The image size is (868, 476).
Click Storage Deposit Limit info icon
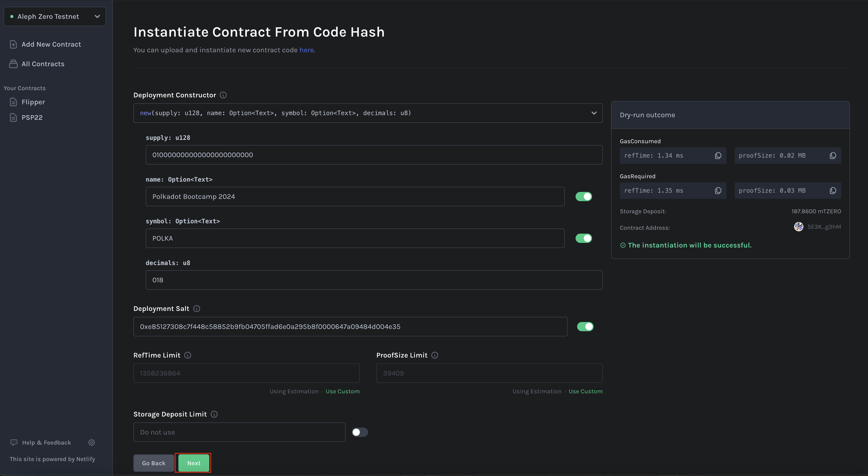(x=214, y=414)
